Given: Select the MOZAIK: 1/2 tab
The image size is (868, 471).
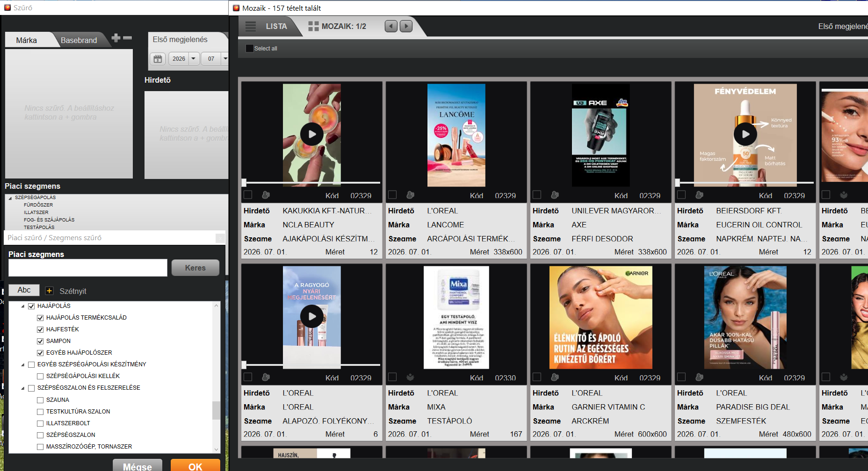Looking at the screenshot, I should click(x=344, y=26).
